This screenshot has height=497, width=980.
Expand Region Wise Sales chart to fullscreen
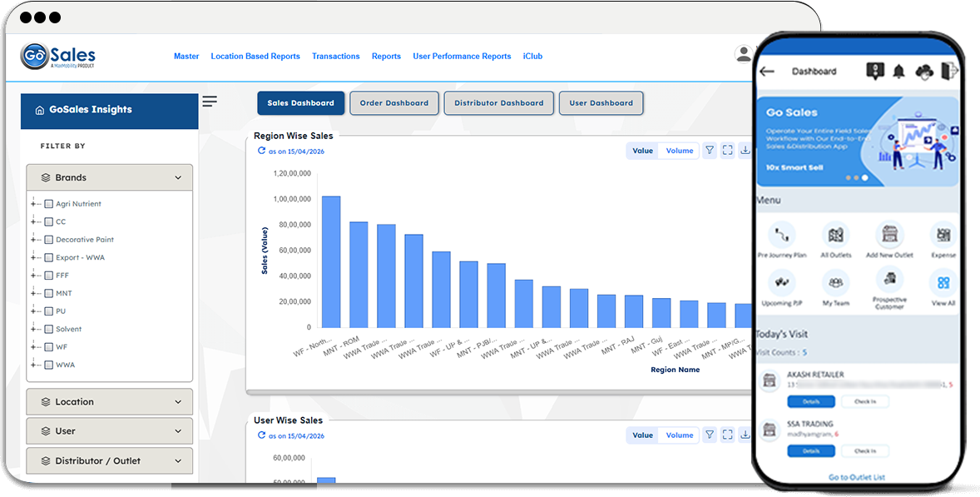tap(727, 151)
